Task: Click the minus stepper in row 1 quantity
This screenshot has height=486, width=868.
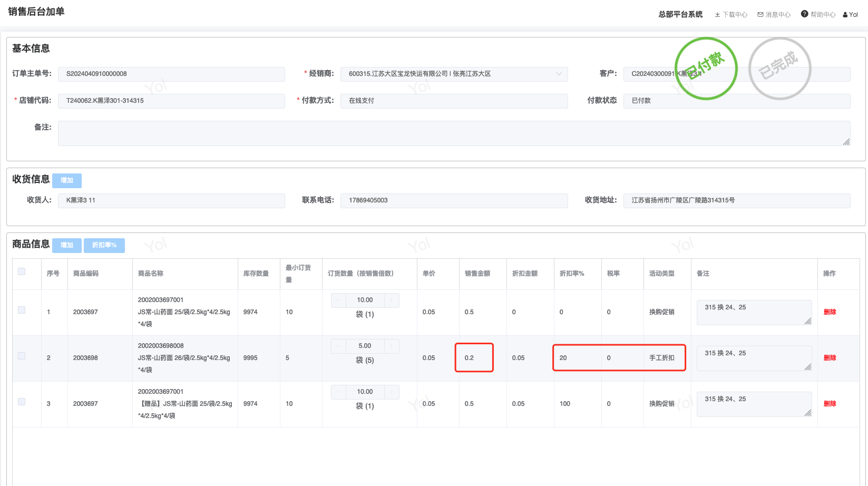Action: tap(338, 300)
